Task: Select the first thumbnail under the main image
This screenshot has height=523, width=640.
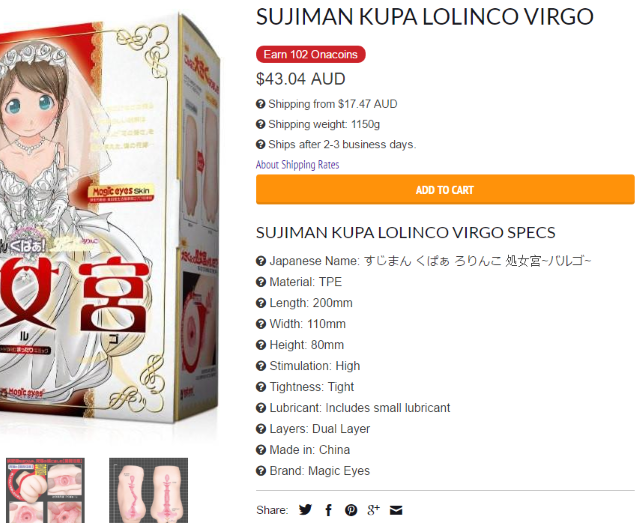Action: pos(45,490)
